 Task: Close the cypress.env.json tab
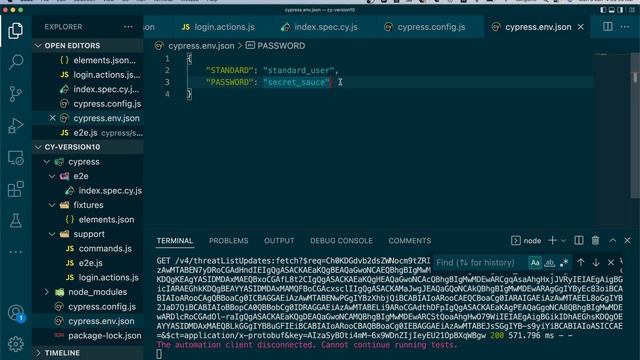tap(580, 27)
